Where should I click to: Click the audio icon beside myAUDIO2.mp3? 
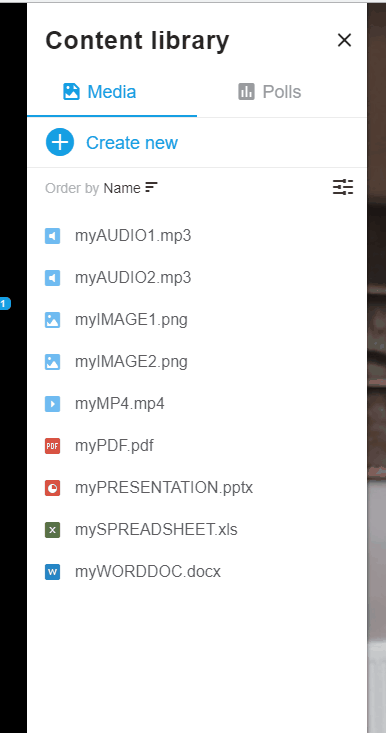(52, 278)
